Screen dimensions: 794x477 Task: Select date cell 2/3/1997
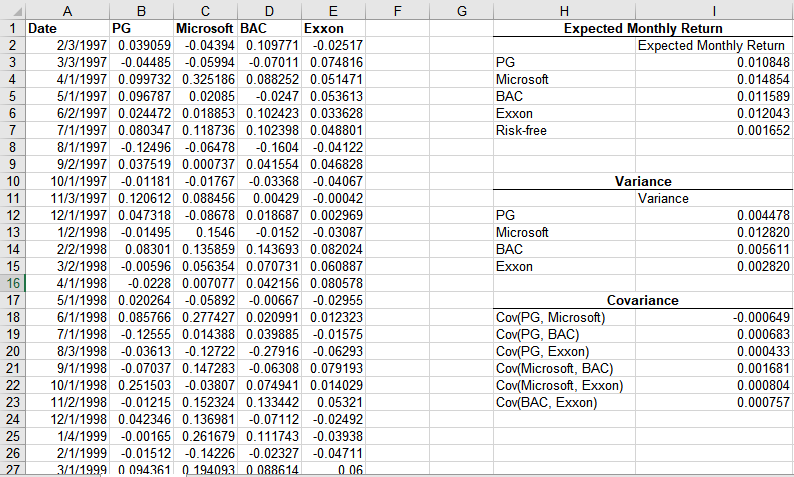(67, 46)
